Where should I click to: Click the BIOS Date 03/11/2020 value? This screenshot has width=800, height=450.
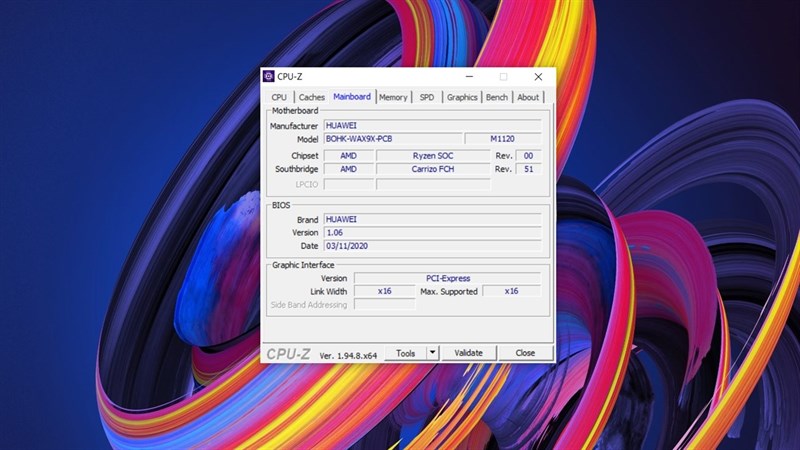point(433,246)
